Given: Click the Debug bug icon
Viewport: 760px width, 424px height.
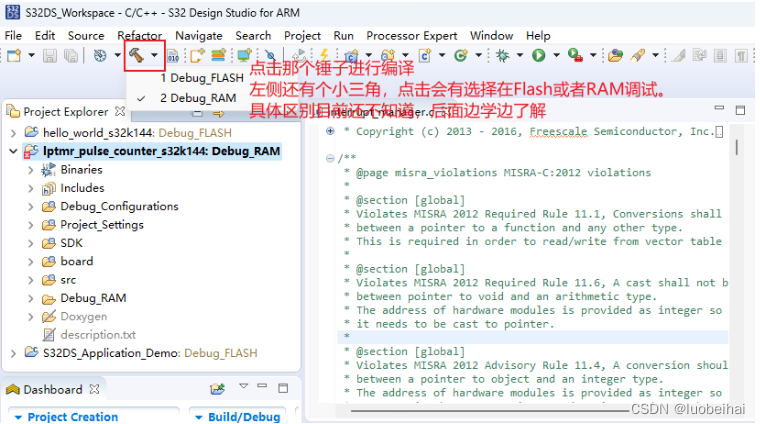Looking at the screenshot, I should 503,56.
